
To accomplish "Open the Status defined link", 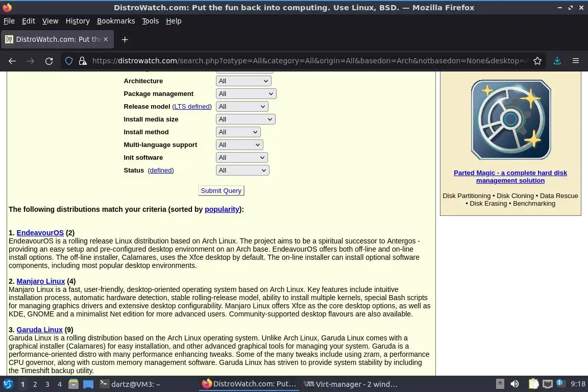I will point(160,170).
